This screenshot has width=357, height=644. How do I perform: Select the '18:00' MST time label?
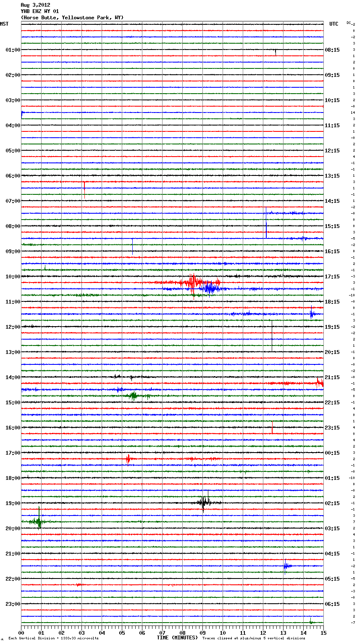coord(13,478)
